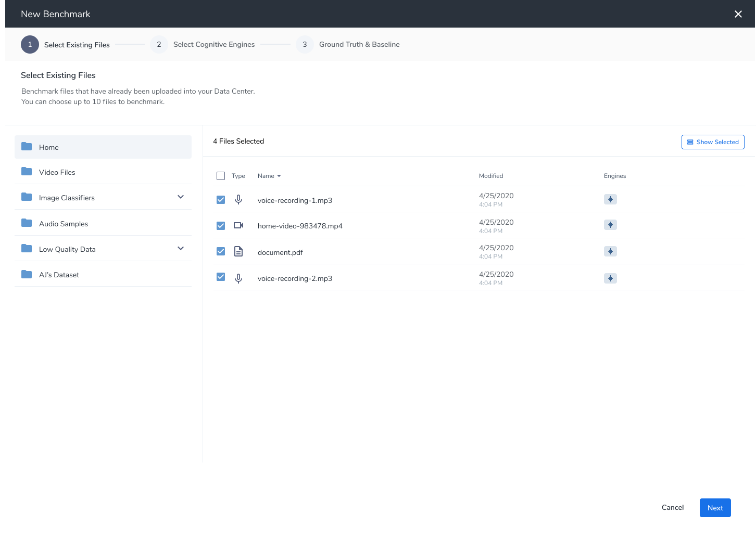Screen dimensions: 756x552
Task: Go to step 3 Ground Truth & Baseline
Action: [348, 44]
